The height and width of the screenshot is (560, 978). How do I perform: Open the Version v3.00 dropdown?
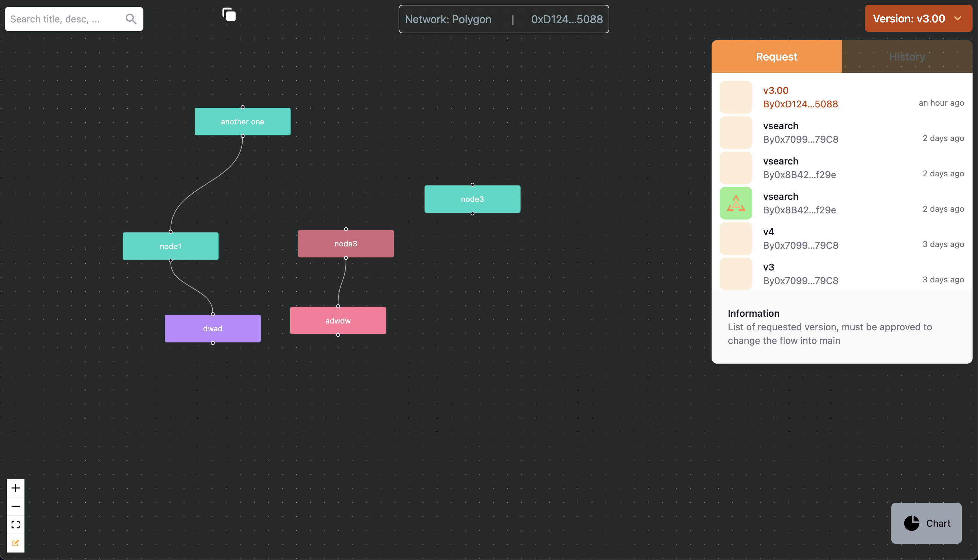[908, 18]
